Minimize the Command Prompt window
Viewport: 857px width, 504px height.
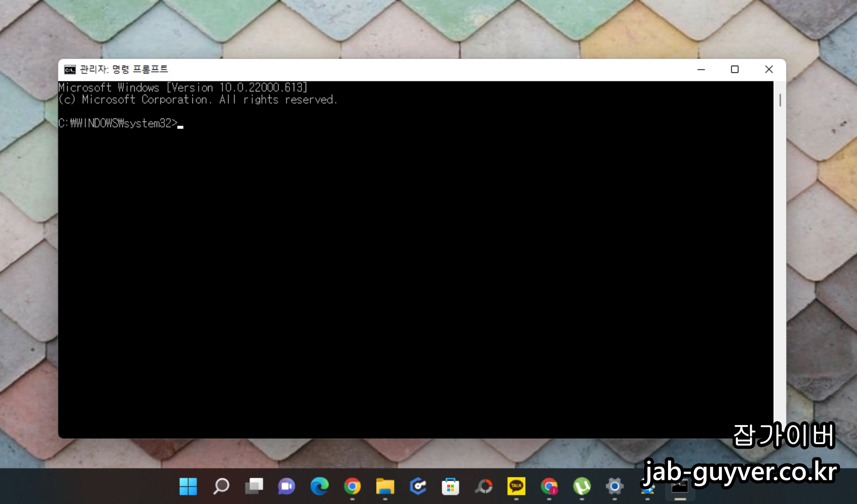[701, 69]
